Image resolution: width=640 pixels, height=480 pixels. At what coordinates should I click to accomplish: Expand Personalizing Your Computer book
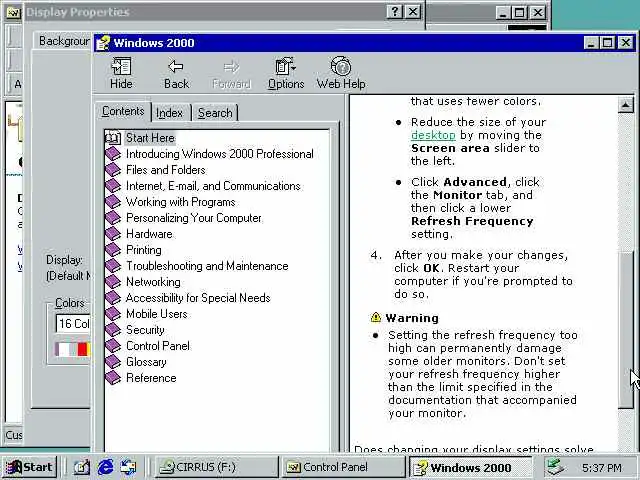pos(193,218)
